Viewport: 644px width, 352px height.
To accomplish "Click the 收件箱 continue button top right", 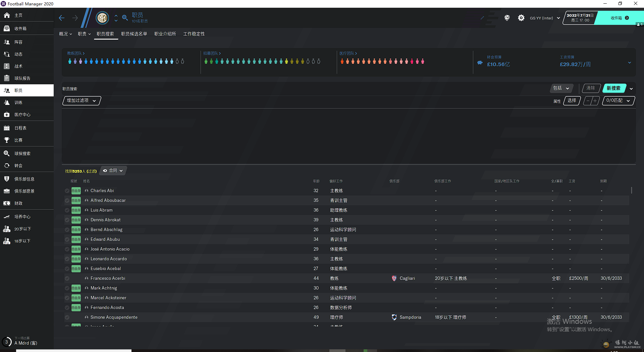I will click(620, 18).
